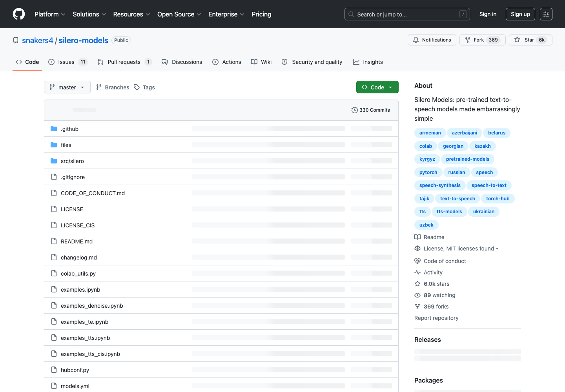Open the Pricing link
This screenshot has width=565, height=392.
click(261, 14)
